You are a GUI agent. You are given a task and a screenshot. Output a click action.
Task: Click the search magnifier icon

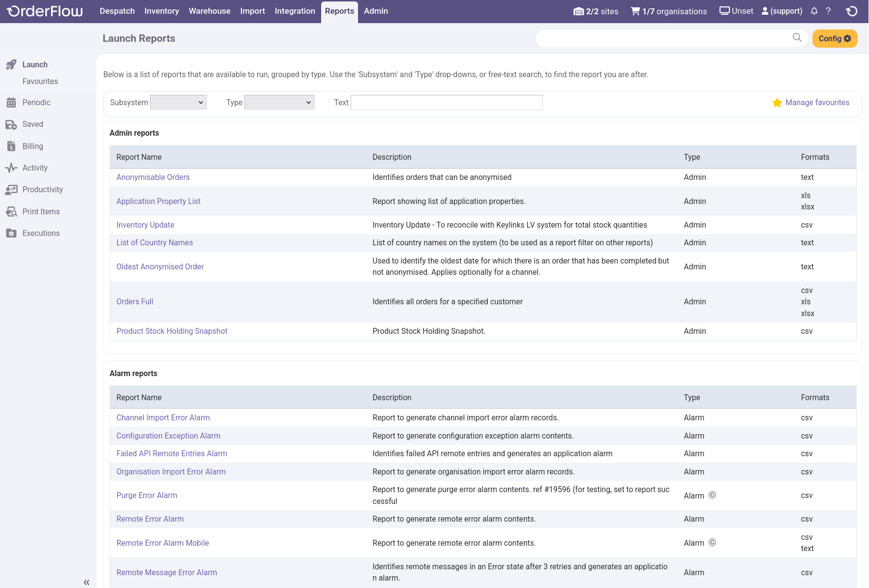797,38
